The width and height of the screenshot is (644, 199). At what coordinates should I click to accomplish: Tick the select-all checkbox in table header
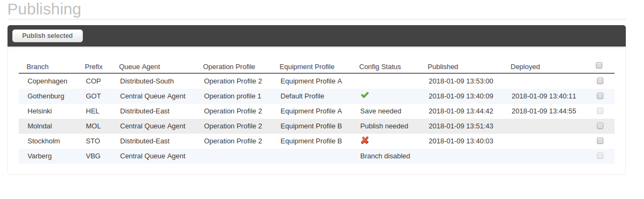pyautogui.click(x=599, y=65)
